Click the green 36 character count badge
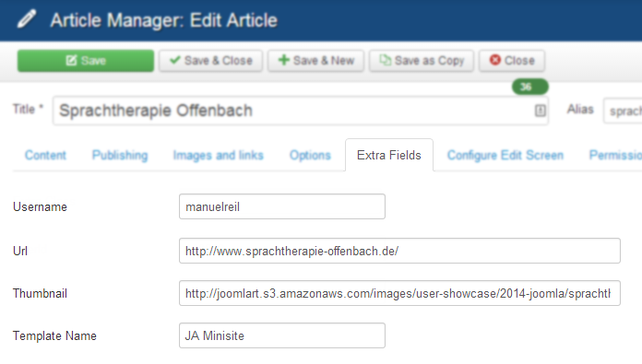This screenshot has height=364, width=642. tap(529, 87)
